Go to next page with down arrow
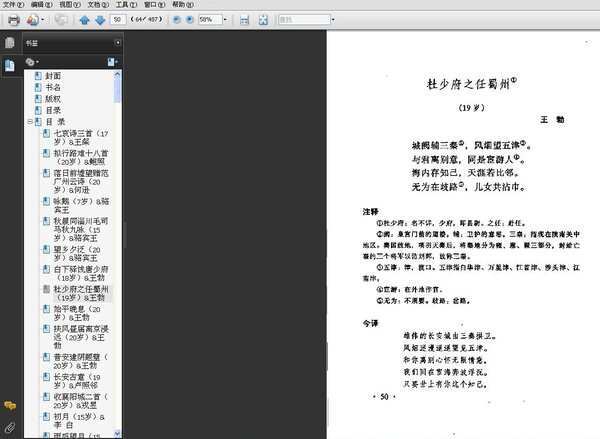The width and height of the screenshot is (600, 439). [100, 20]
